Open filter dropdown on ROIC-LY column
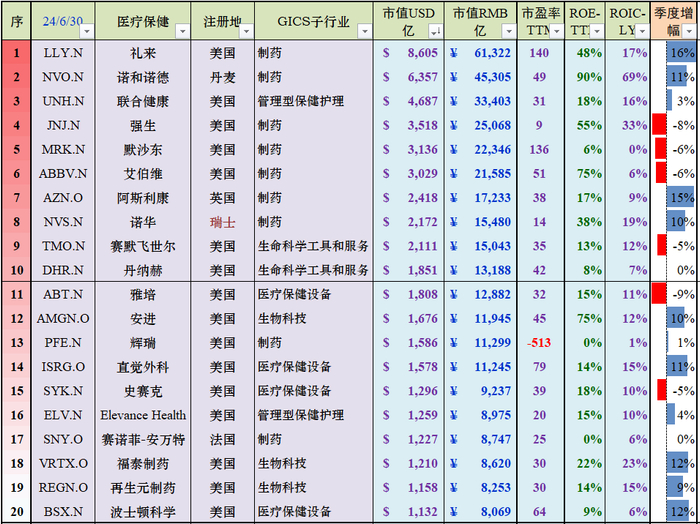 [642, 31]
